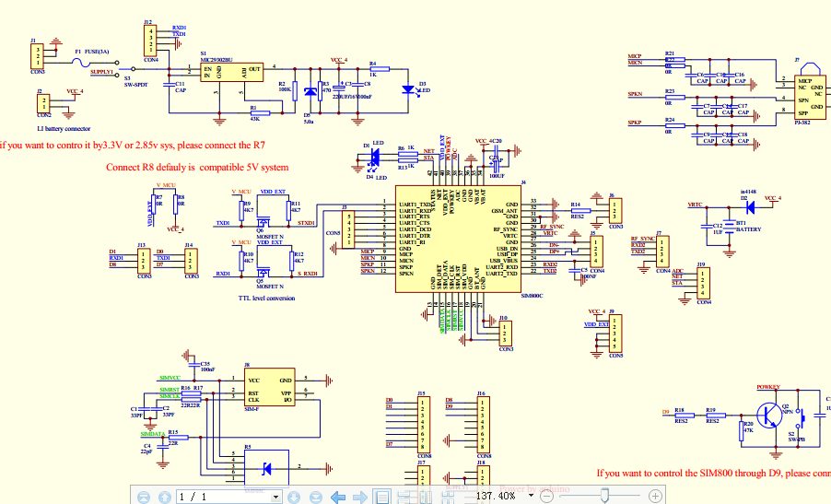Go to the next page arrow
Screen dimensions: 831x504
pos(294,498)
